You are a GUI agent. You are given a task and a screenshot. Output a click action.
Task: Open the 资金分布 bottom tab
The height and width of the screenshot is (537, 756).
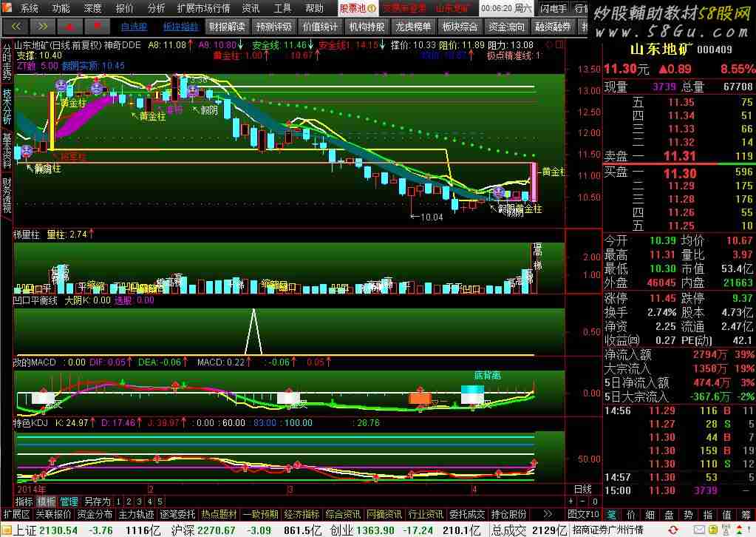pos(95,514)
